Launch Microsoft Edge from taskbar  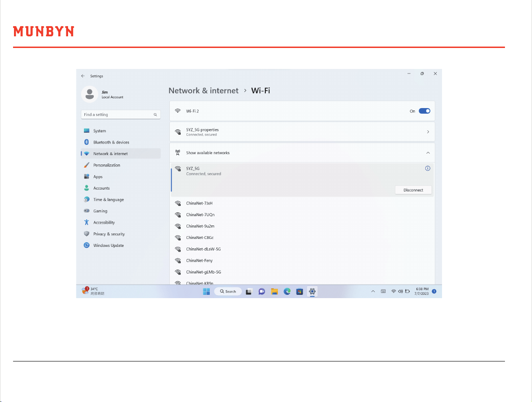[287, 292]
